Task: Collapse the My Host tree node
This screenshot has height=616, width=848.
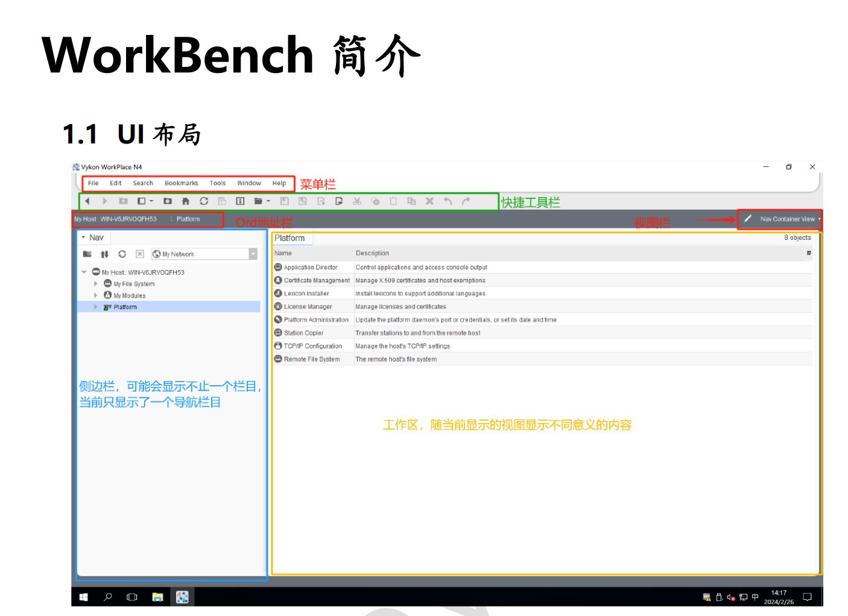Action: click(84, 272)
